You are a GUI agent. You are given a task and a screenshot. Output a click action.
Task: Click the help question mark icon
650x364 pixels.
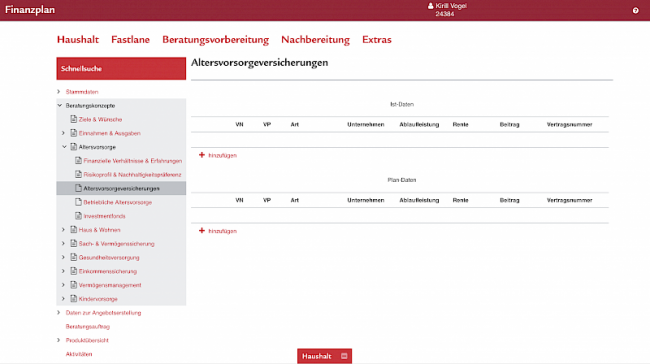(635, 10)
